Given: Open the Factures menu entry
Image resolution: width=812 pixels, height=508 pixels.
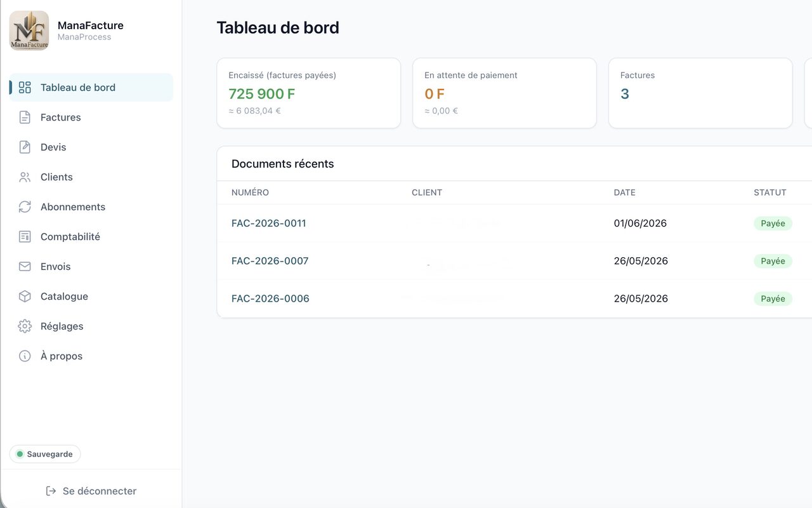Looking at the screenshot, I should point(91,117).
